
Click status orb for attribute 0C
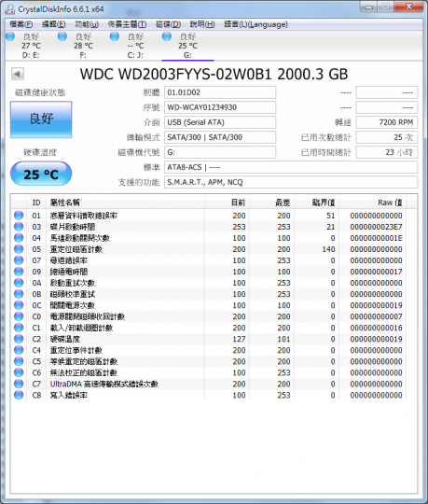(19, 305)
